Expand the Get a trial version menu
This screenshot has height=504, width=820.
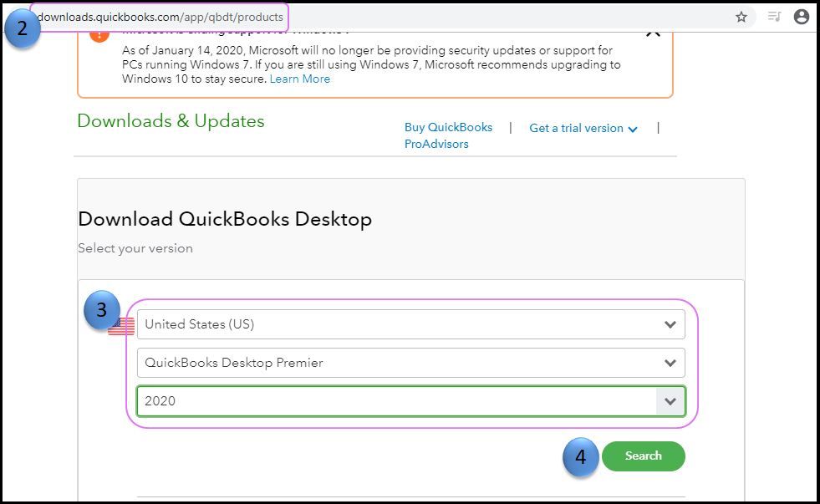tap(583, 128)
